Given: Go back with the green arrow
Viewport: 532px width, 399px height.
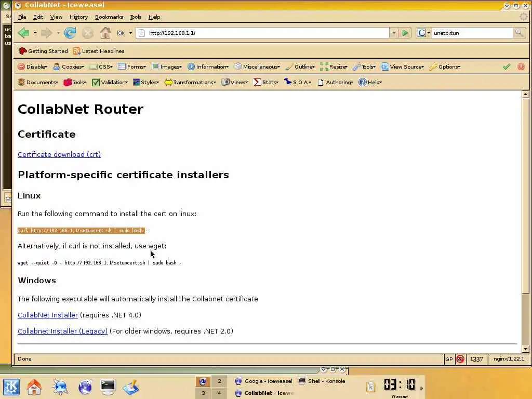Looking at the screenshot, I should (23, 33).
